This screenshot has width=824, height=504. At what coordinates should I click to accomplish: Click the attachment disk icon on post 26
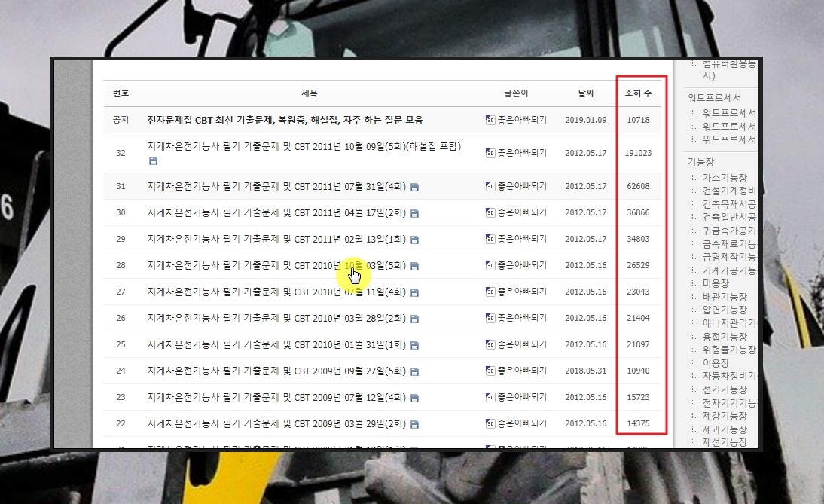[x=414, y=319]
